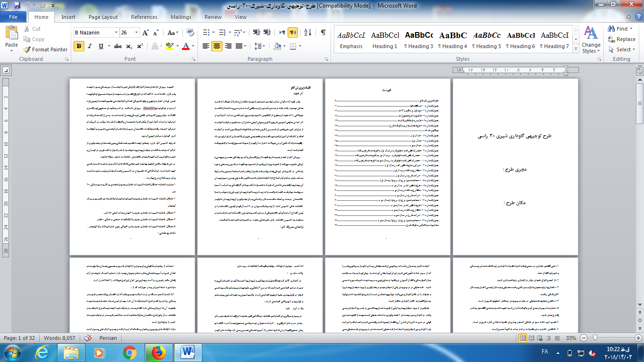Apply superscript formatting
The height and width of the screenshot is (362, 644).
click(x=140, y=46)
